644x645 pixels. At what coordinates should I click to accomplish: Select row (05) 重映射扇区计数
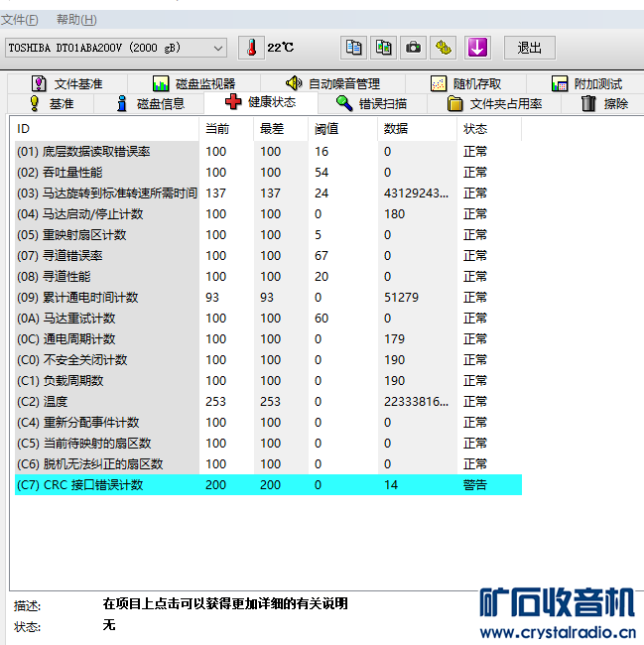point(268,235)
